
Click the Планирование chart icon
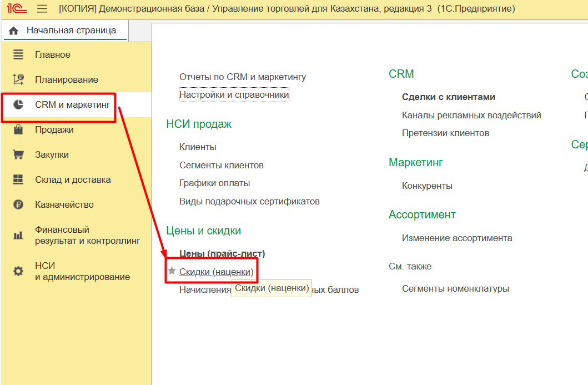(18, 79)
